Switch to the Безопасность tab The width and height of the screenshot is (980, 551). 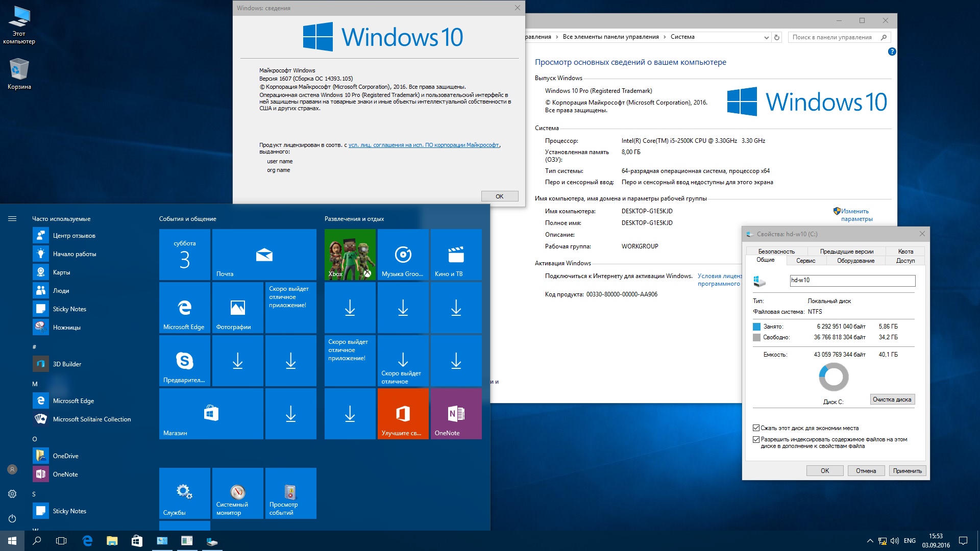coord(776,251)
